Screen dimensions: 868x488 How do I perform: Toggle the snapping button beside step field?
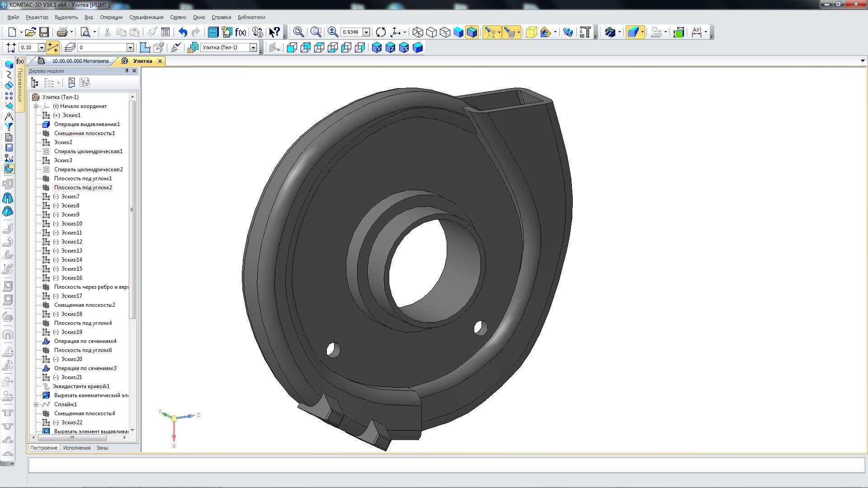[53, 47]
